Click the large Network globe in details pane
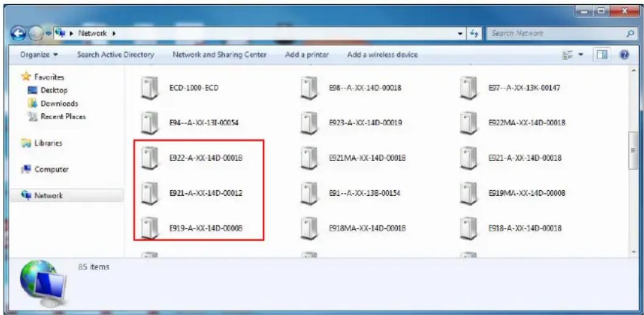Viewport: 644px width, 315px height. coord(44,283)
